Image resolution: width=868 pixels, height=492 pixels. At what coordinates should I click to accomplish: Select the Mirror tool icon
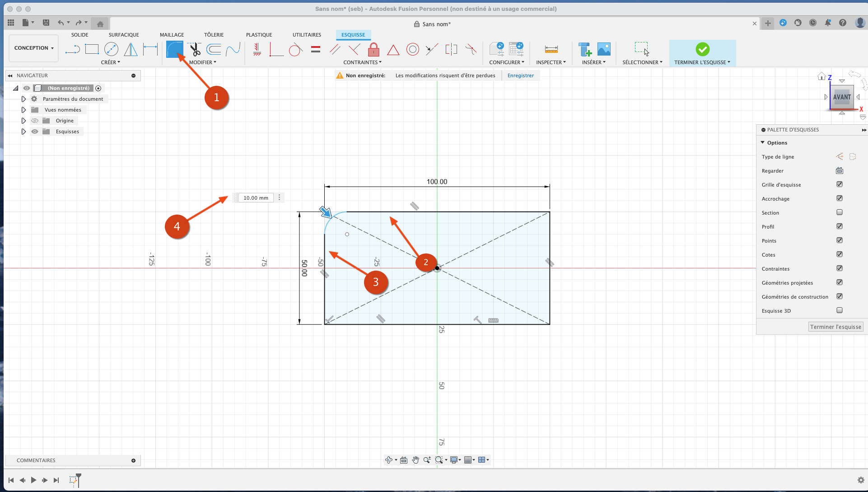[x=131, y=49]
